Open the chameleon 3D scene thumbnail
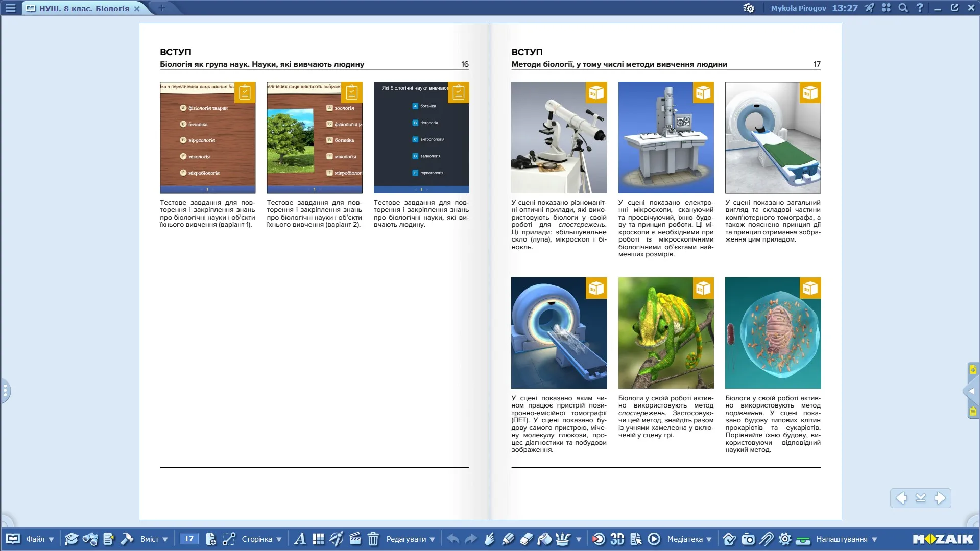This screenshot has height=551, width=980. (x=665, y=333)
